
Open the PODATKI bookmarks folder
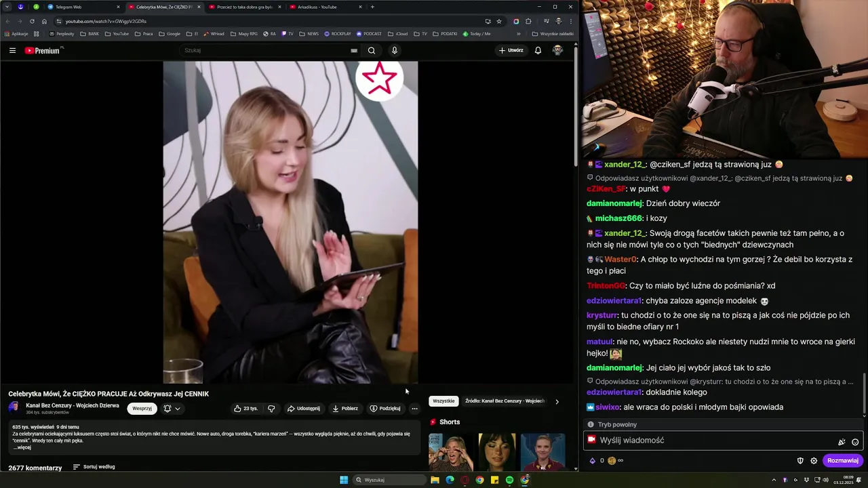(x=445, y=34)
